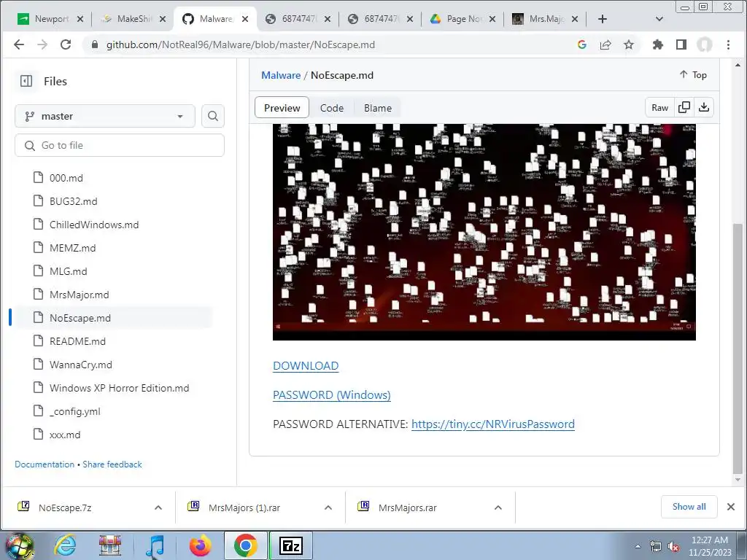
Task: Click the NoEscape screenshot image
Action: (x=484, y=233)
